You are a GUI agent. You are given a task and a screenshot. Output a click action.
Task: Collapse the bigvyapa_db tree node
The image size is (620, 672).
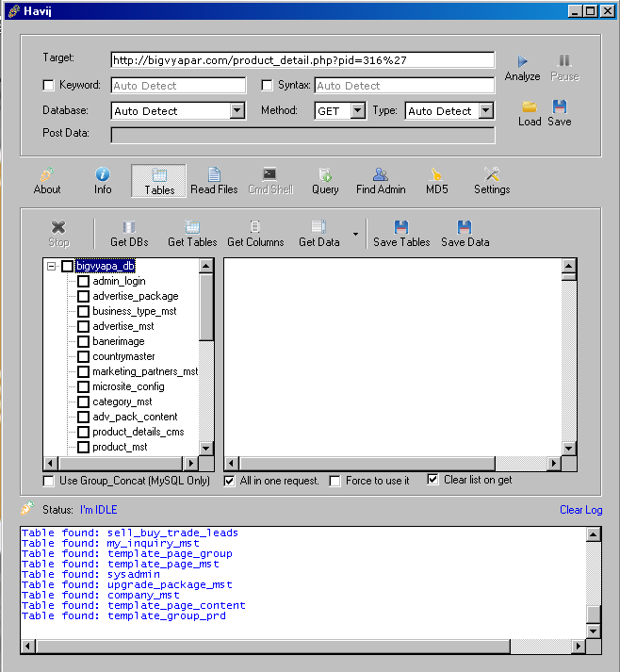pos(51,267)
